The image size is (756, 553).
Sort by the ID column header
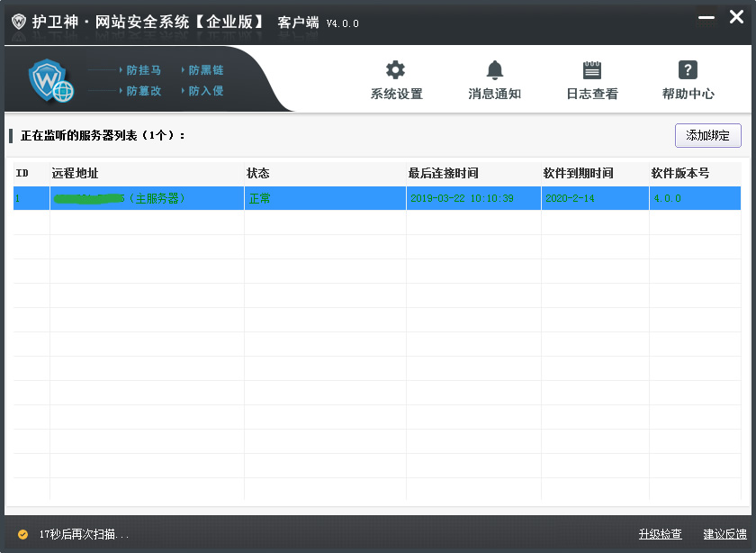click(x=31, y=173)
